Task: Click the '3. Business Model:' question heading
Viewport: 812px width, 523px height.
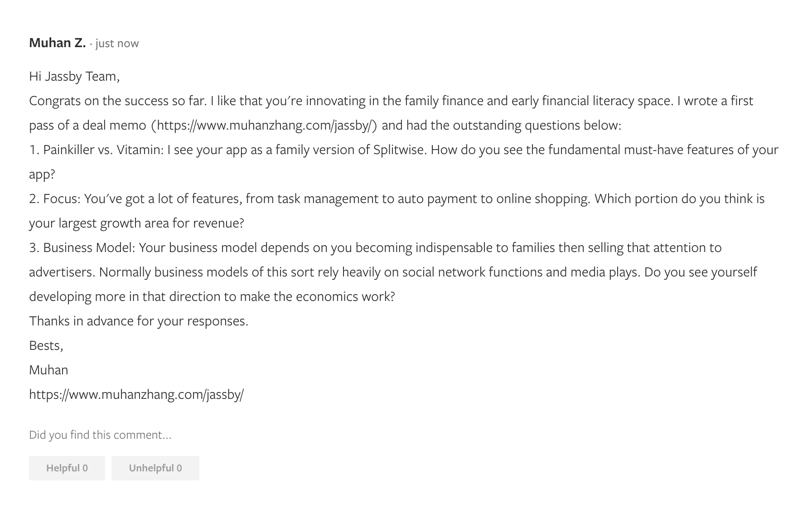Action: pos(82,247)
